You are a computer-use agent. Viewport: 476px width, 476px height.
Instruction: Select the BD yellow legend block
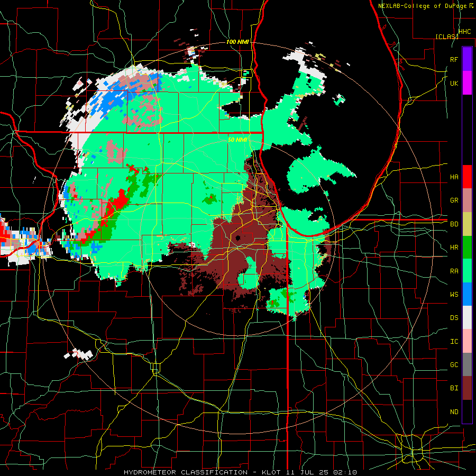pos(467,224)
